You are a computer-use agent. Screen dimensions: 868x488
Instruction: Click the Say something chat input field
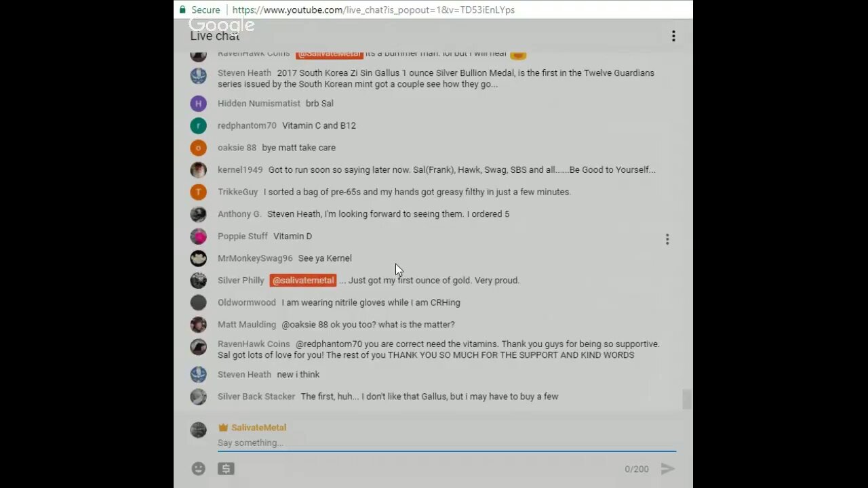point(446,443)
